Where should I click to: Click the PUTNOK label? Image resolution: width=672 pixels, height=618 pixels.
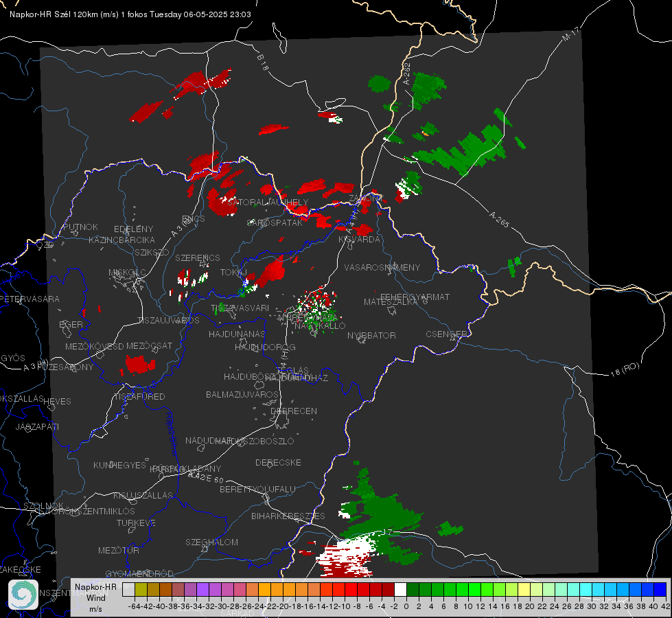coord(80,227)
